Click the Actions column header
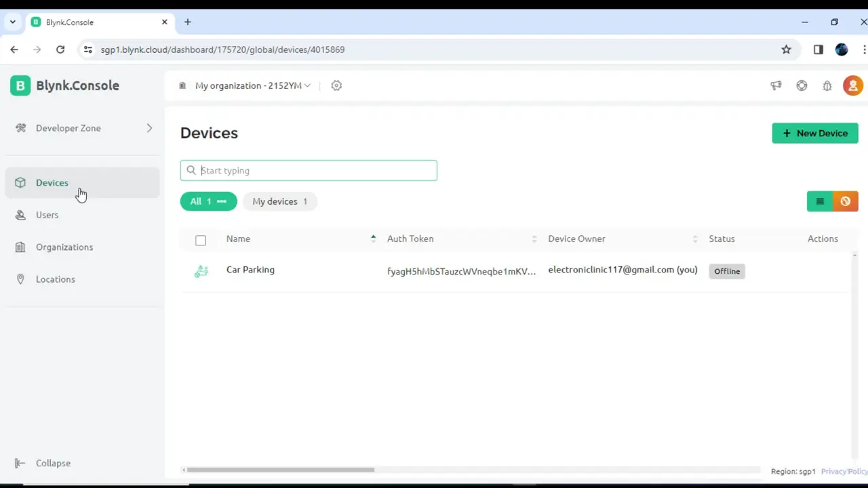 [x=823, y=239]
